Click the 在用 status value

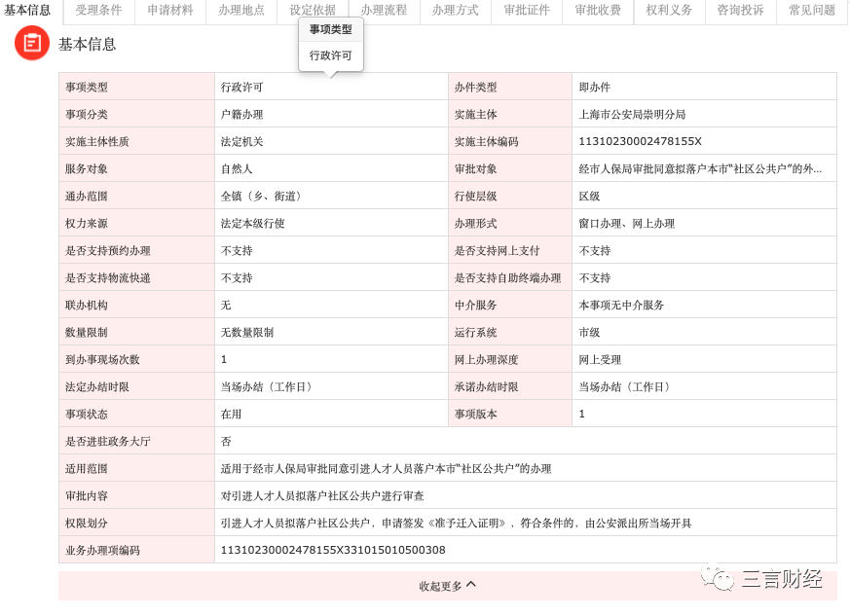(x=231, y=414)
